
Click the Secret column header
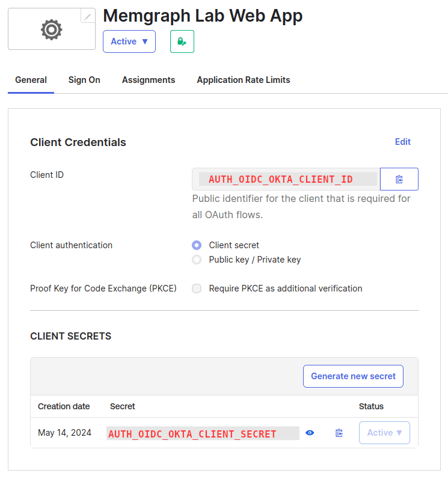coord(122,406)
